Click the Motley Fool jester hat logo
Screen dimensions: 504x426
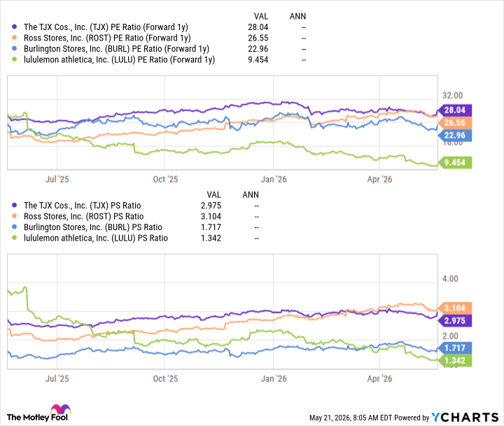[x=60, y=409]
